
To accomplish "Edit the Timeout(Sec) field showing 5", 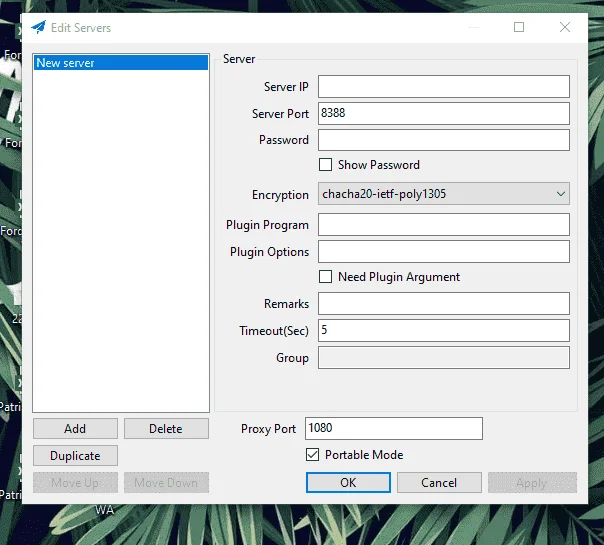I will (x=444, y=330).
